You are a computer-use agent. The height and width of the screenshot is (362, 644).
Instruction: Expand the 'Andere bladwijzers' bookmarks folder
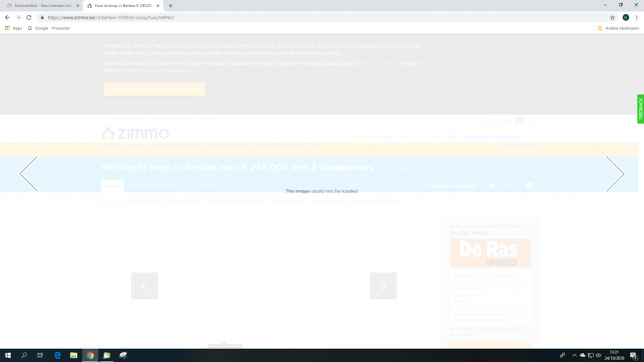coord(617,27)
